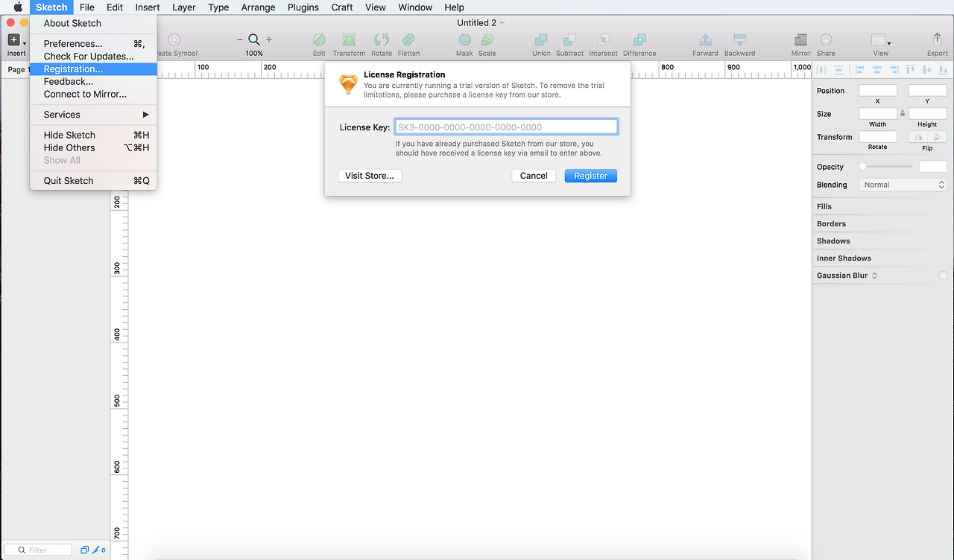Flip vertically button in inspector
Screen dimensions: 954x560
click(x=938, y=137)
